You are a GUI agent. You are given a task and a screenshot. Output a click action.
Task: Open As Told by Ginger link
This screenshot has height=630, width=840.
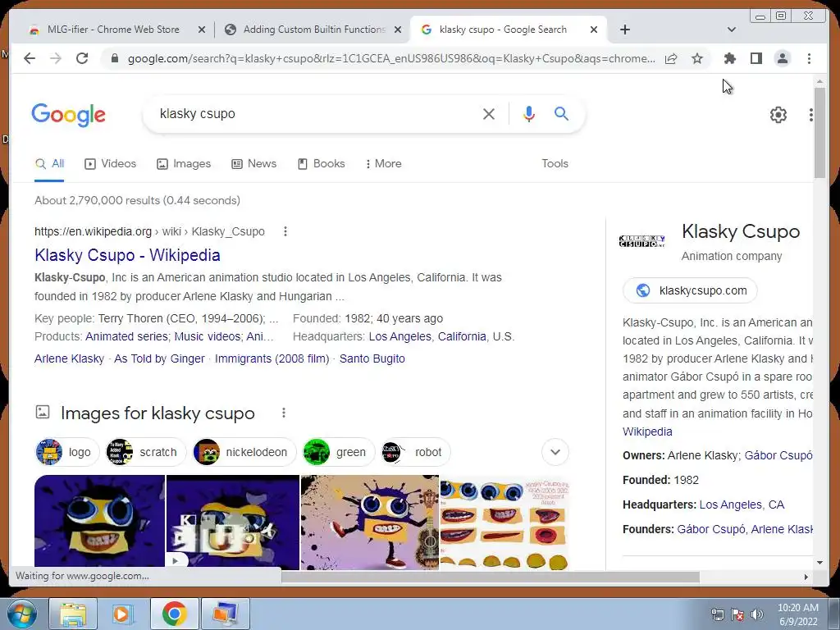(x=159, y=359)
